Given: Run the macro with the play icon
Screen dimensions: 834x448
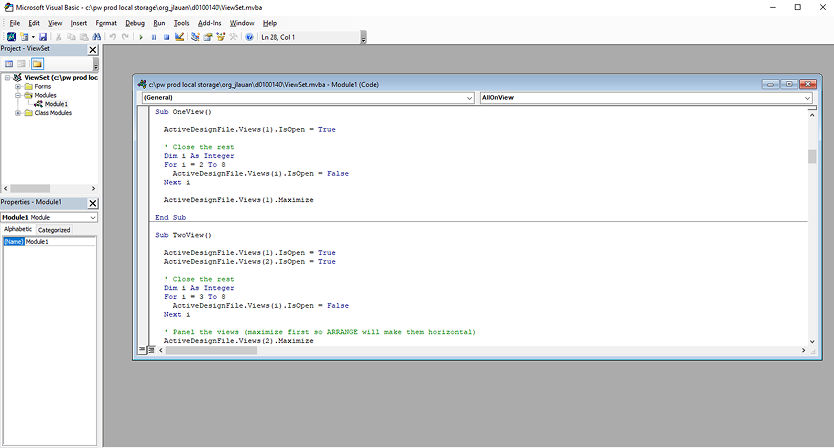Looking at the screenshot, I should (x=141, y=37).
